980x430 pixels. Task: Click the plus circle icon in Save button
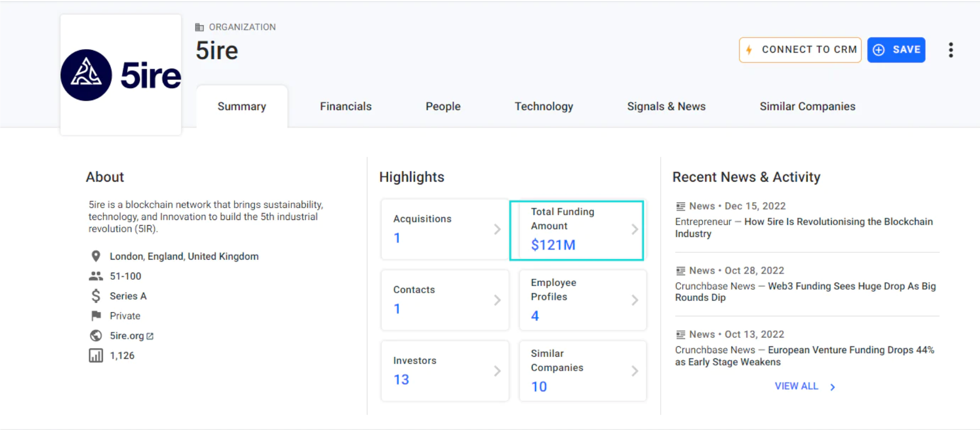point(879,50)
